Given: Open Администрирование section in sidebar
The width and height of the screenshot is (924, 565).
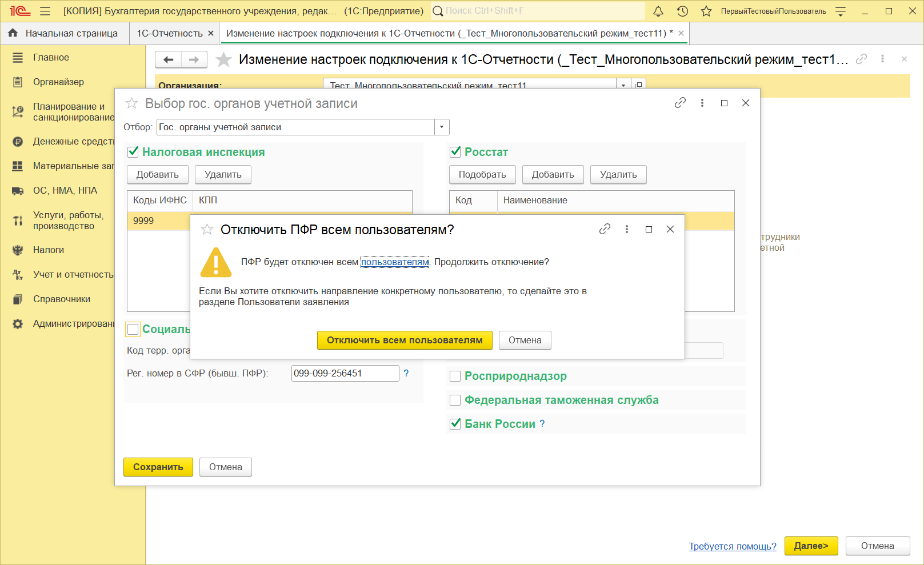Looking at the screenshot, I should 73,323.
